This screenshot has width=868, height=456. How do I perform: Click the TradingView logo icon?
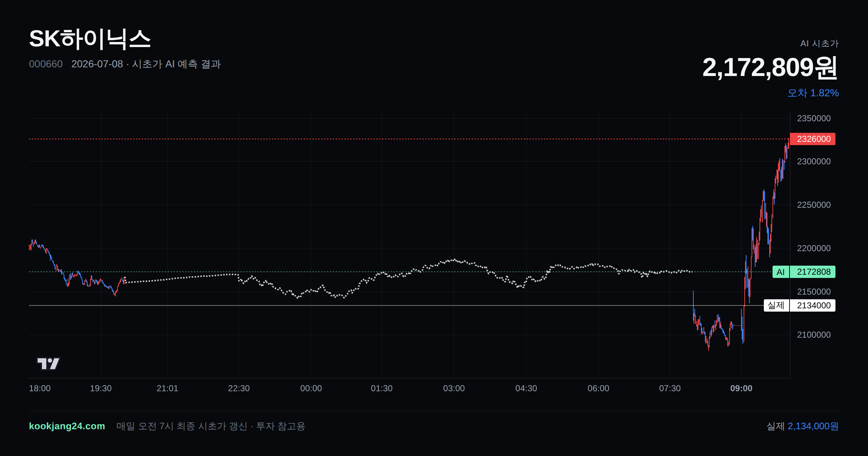(x=48, y=363)
